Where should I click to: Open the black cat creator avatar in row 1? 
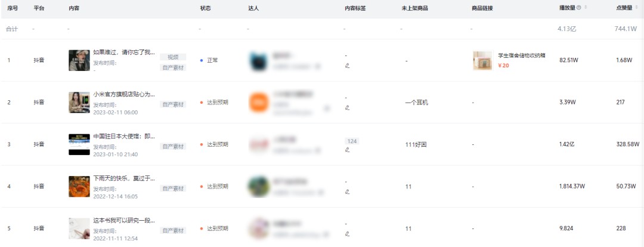[259, 60]
